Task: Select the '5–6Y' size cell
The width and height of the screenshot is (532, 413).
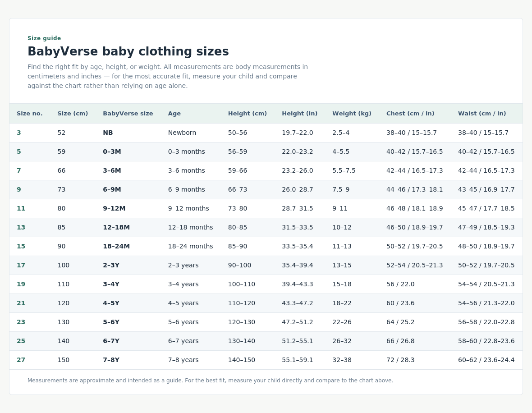Action: point(111,323)
